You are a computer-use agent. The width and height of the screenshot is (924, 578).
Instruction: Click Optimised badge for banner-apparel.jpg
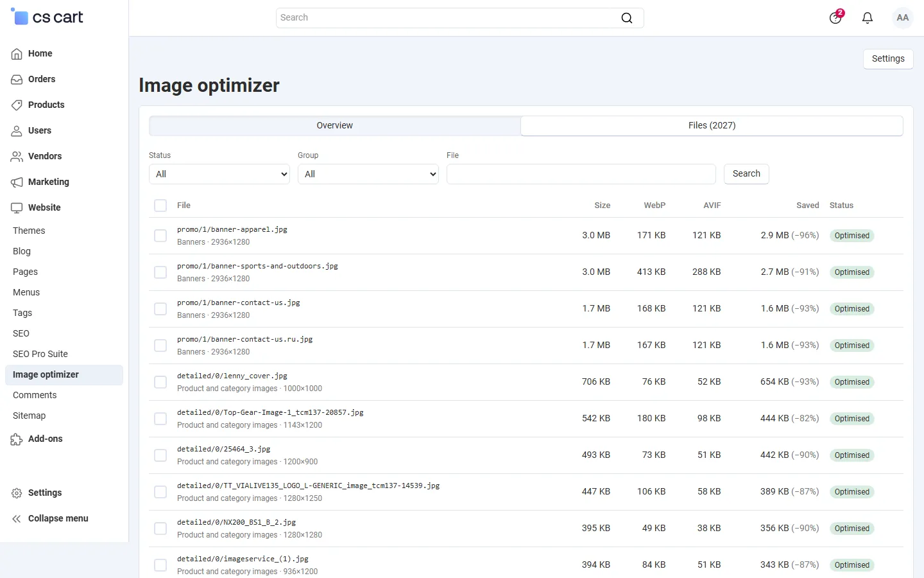pos(851,236)
